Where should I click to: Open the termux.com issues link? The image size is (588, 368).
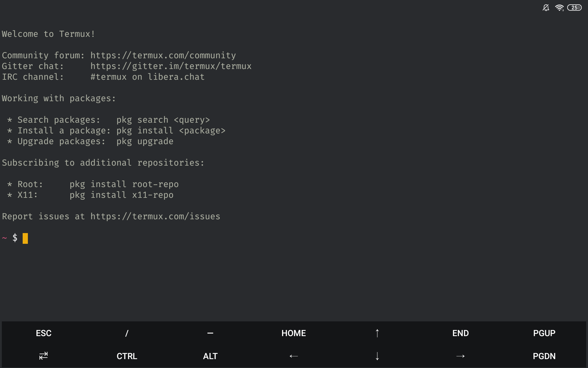point(155,216)
